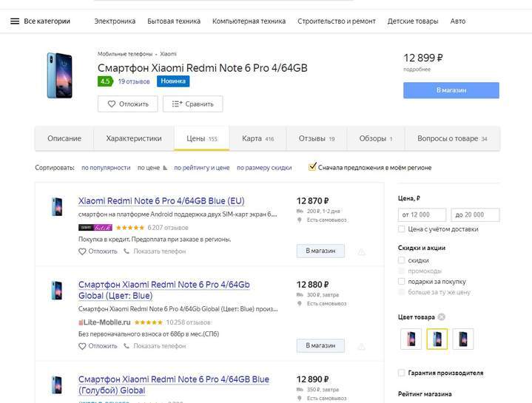Image resolution: width=532 pixels, height=403 pixels.
Task: Click the phone icon to show first seller's number
Action: coord(127,251)
